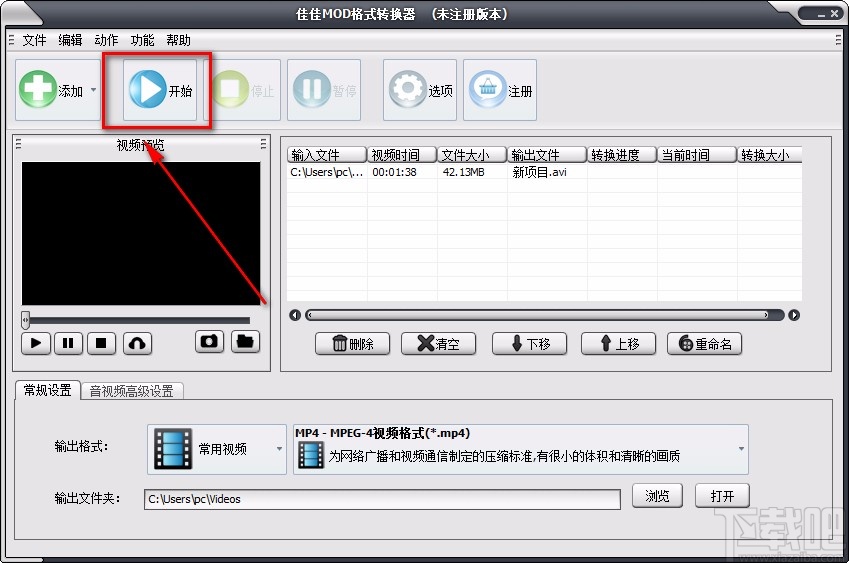Click the audio headphone icon under the preview
849x563 pixels.
pos(138,343)
